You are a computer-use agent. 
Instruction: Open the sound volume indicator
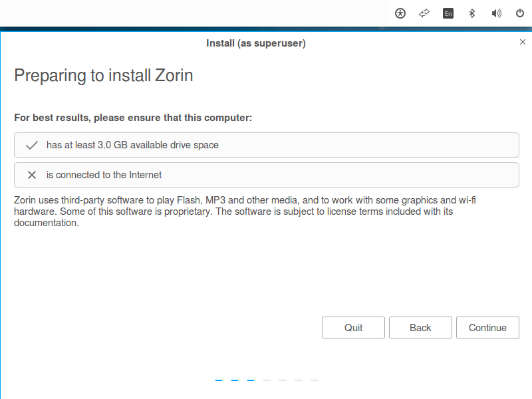pos(496,13)
